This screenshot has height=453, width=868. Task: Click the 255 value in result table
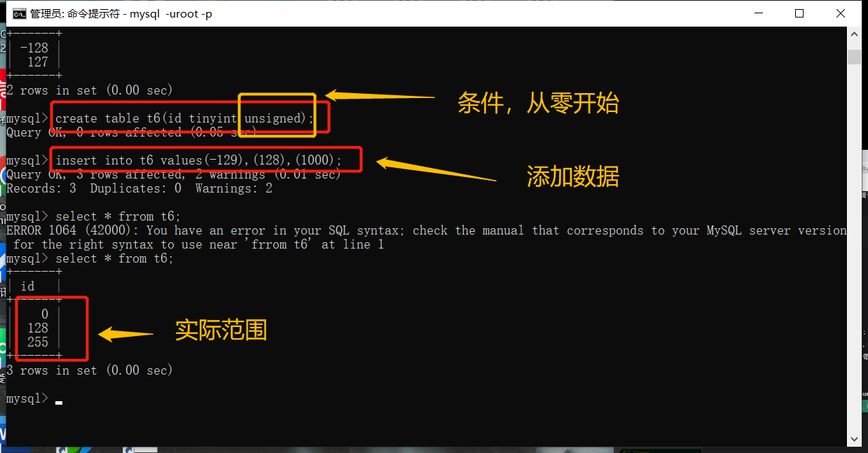[x=38, y=342]
